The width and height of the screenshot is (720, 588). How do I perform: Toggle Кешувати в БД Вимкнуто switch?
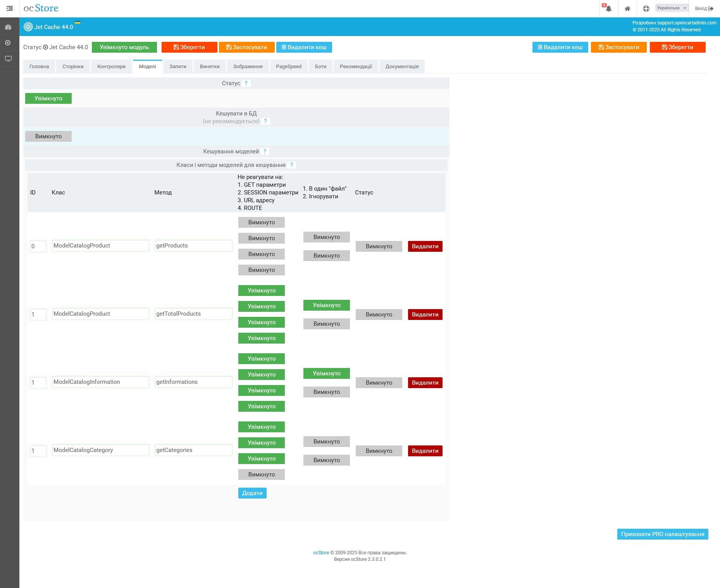click(48, 136)
